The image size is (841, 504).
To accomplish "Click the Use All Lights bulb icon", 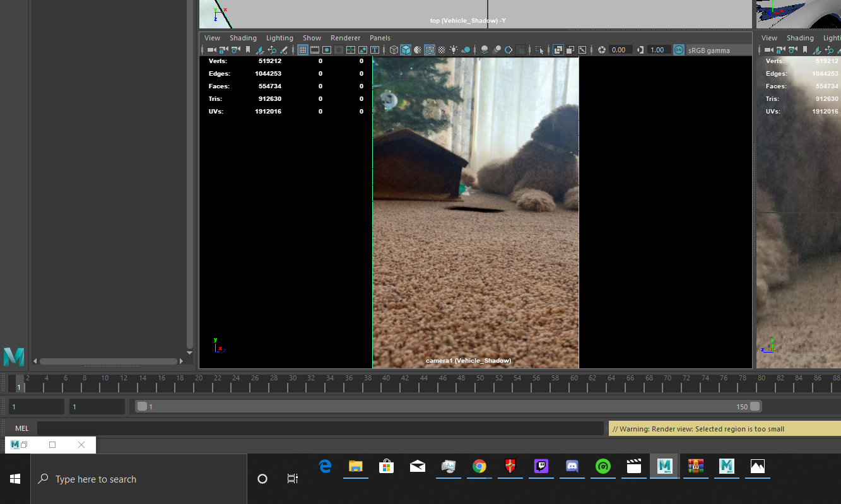I will pyautogui.click(x=454, y=50).
